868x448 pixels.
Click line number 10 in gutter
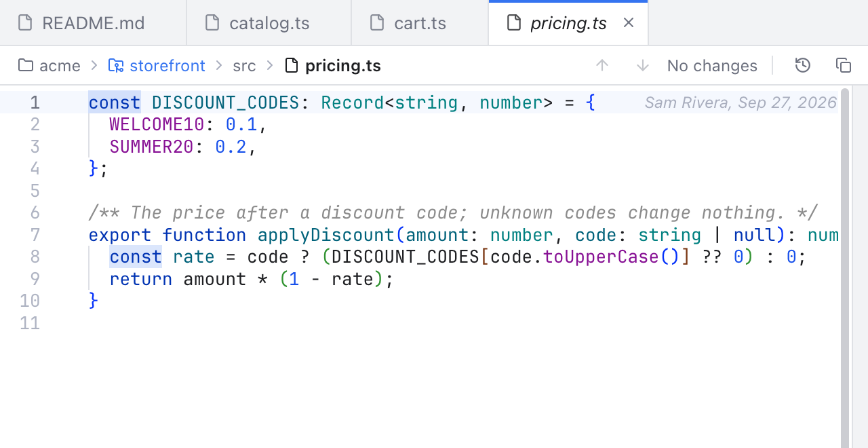click(x=30, y=301)
